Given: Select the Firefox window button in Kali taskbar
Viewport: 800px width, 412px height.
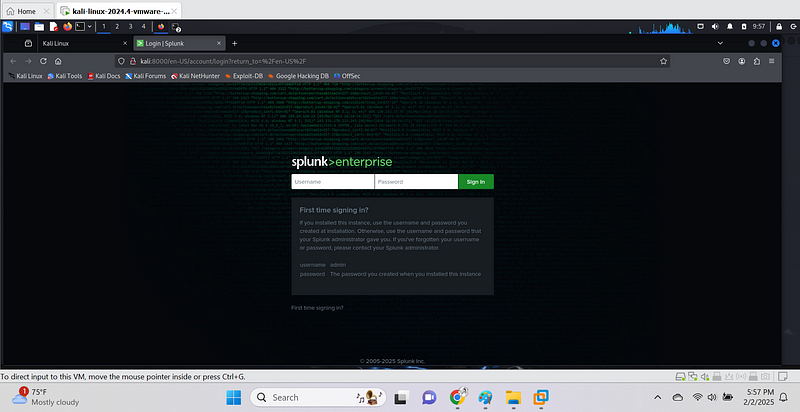Looking at the screenshot, I should pos(161,27).
